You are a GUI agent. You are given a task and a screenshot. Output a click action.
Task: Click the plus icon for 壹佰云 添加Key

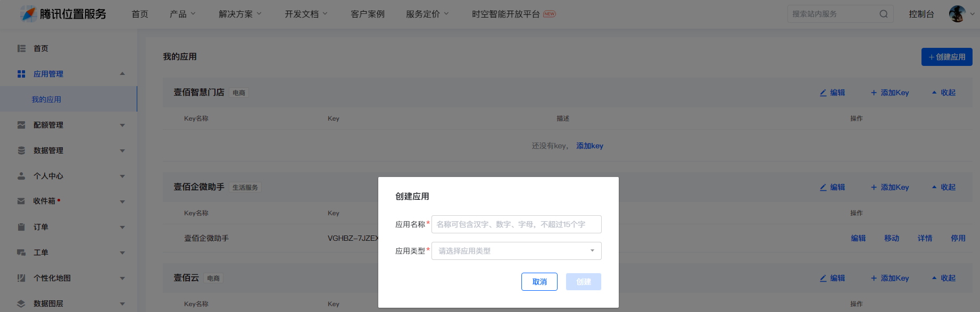click(874, 278)
